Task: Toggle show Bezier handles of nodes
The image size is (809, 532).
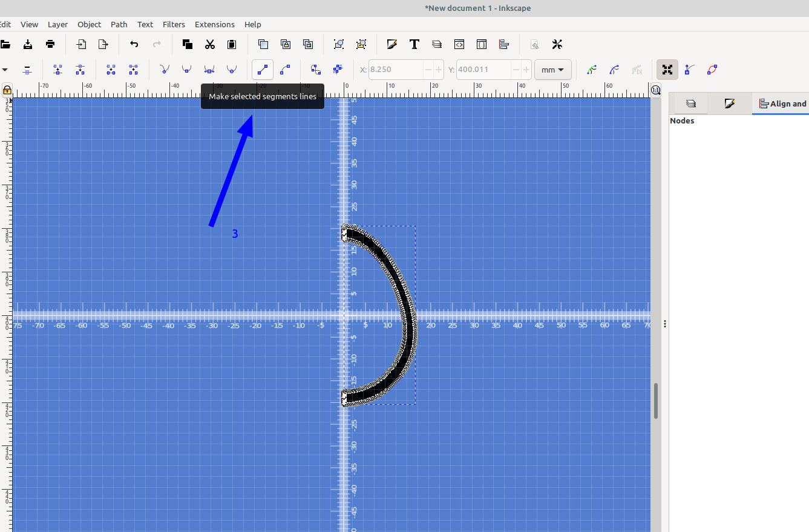Action: click(689, 70)
